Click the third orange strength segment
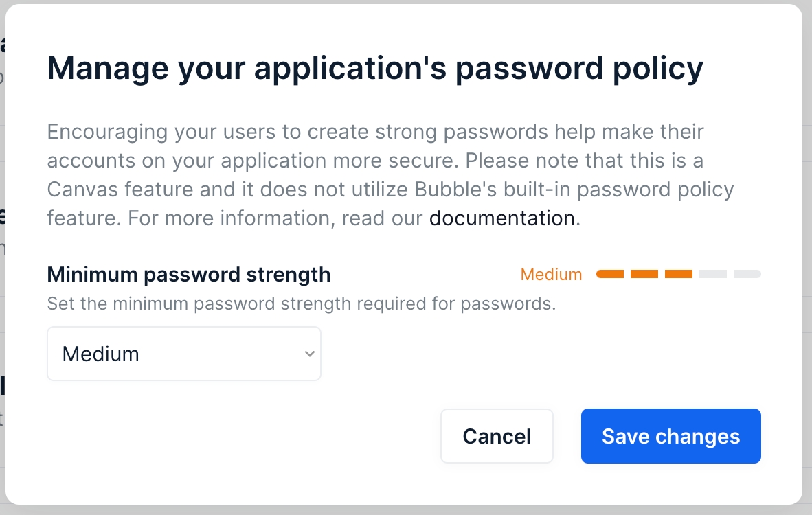This screenshot has width=812, height=515. tap(679, 274)
